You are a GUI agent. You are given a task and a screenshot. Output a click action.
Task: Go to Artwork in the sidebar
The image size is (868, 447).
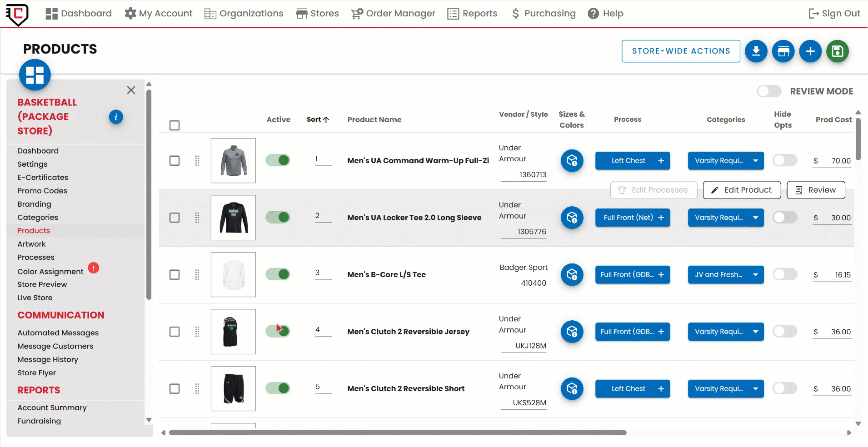coord(32,244)
